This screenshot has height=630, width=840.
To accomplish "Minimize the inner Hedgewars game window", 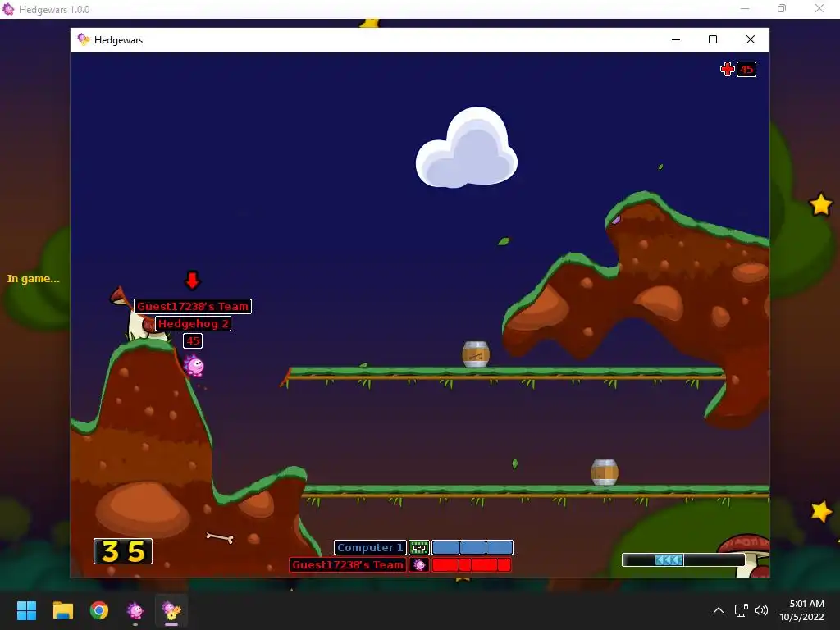I will pyautogui.click(x=676, y=39).
